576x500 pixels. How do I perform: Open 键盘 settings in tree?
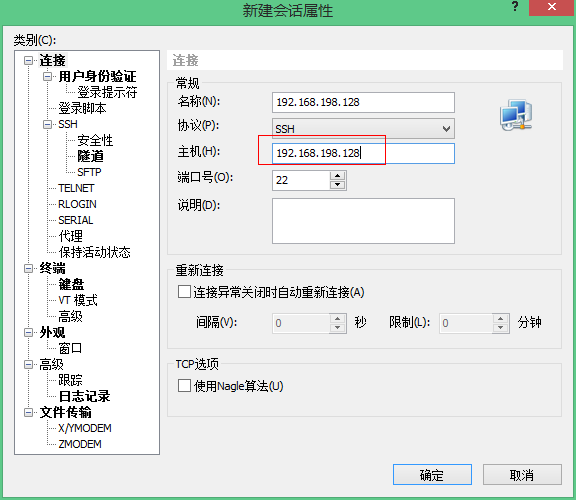coord(71,284)
